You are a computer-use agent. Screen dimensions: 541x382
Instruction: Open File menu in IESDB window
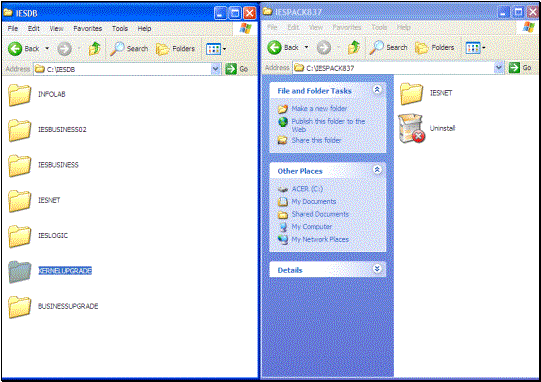coord(13,29)
